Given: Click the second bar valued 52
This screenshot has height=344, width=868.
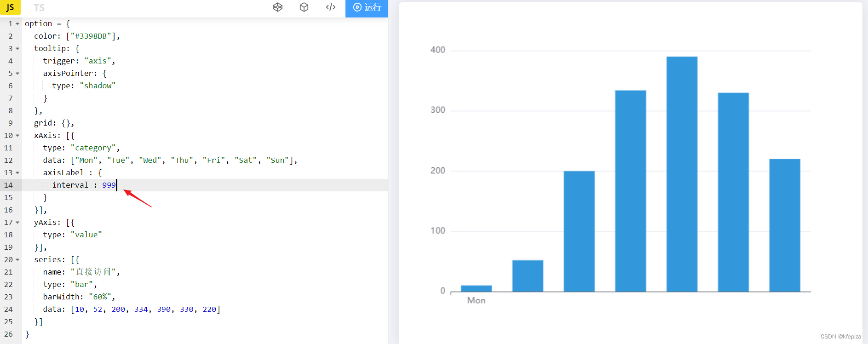Looking at the screenshot, I should pos(528,276).
